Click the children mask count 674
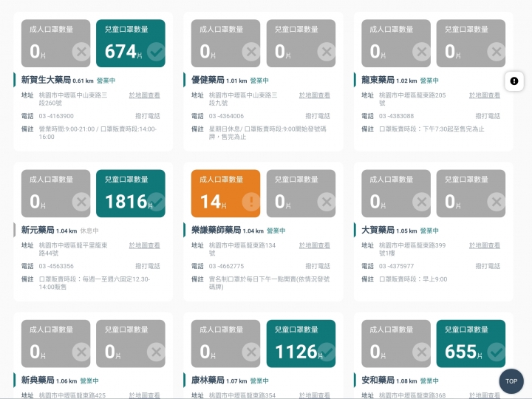532x399 pixels. click(x=120, y=52)
